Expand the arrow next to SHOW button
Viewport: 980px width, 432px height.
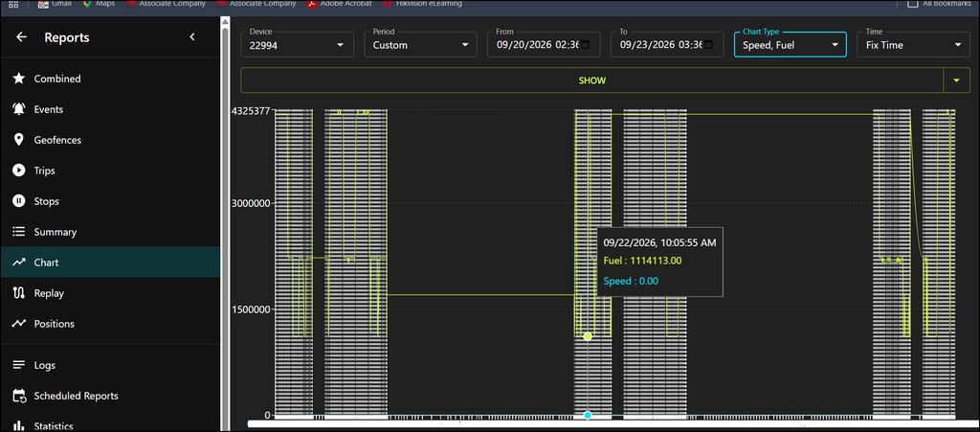tap(956, 80)
